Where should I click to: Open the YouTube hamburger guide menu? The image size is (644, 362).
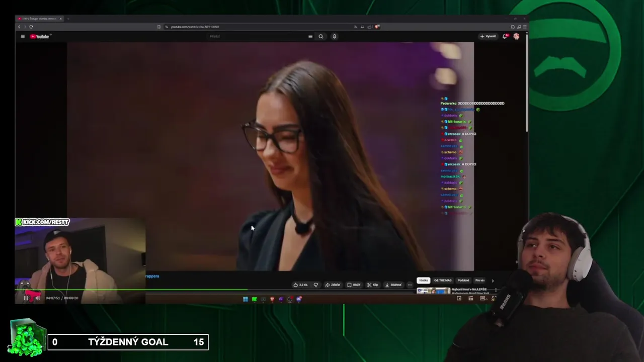23,36
